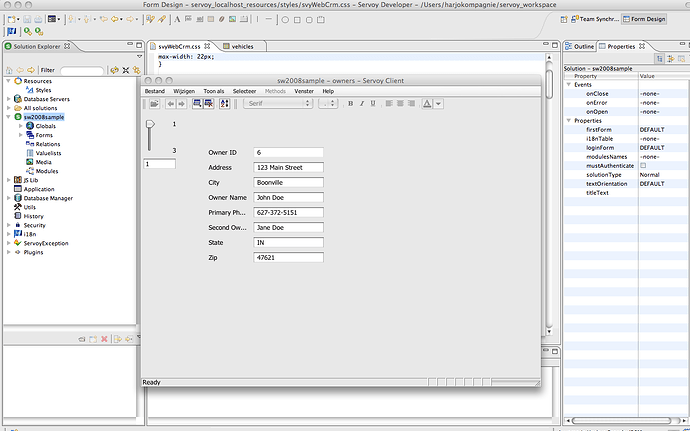This screenshot has height=431, width=690.
Task: Click Solution Explorer refresh icon
Action: [x=114, y=70]
